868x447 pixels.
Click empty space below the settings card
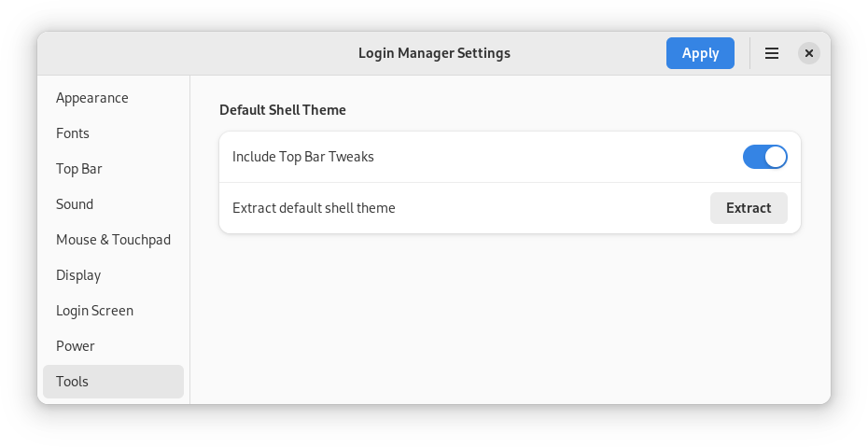(x=510, y=317)
